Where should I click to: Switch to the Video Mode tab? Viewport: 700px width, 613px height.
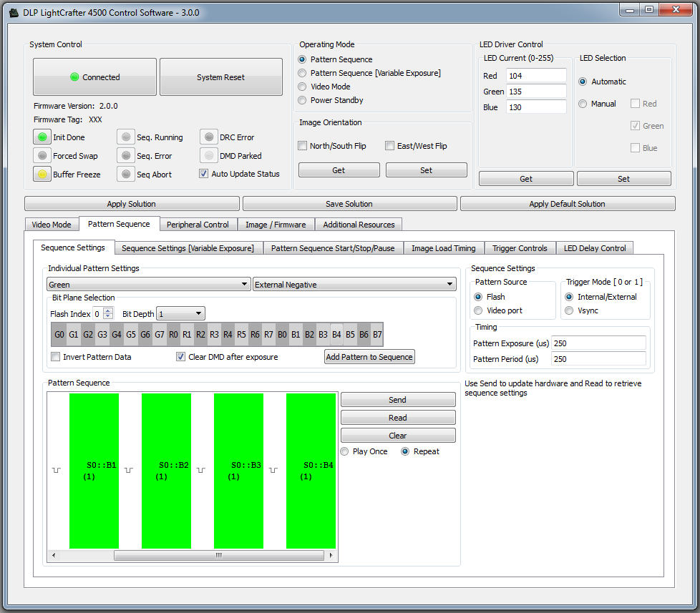[x=52, y=225]
